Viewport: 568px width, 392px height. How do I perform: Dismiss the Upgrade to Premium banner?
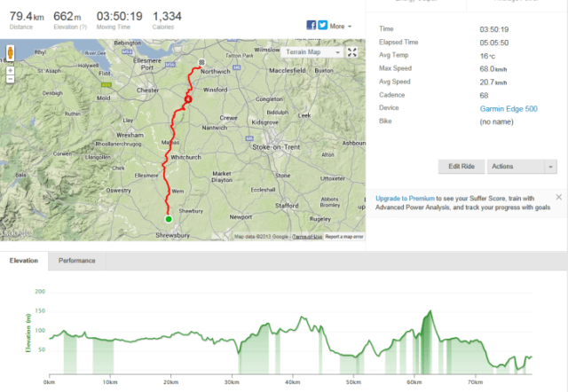558,197
